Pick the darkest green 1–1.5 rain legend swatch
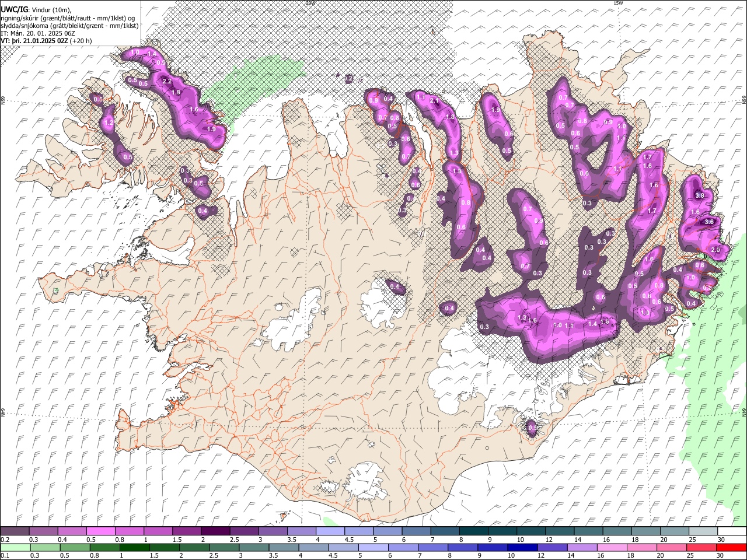This screenshot has height=560, width=747. tap(134, 547)
